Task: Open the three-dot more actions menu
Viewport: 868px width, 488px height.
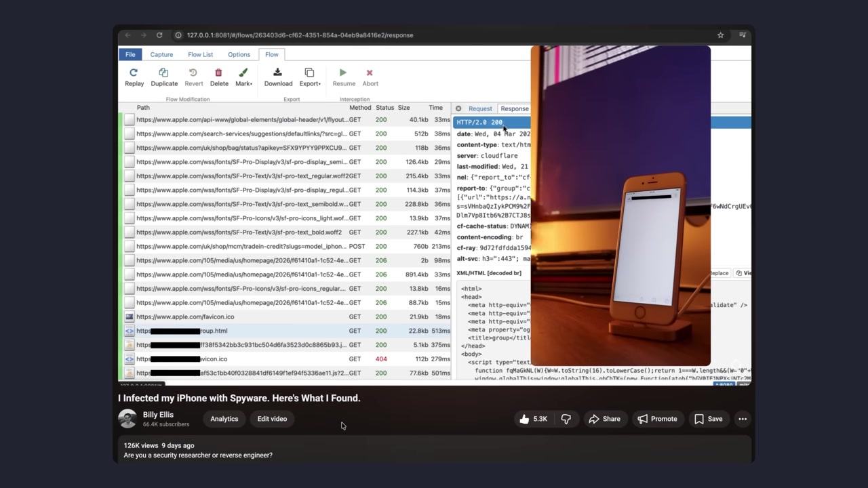Action: tap(743, 419)
